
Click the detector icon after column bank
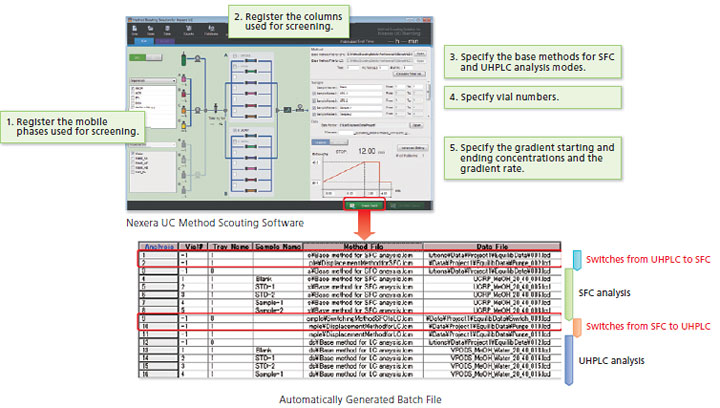pyautogui.click(x=287, y=110)
